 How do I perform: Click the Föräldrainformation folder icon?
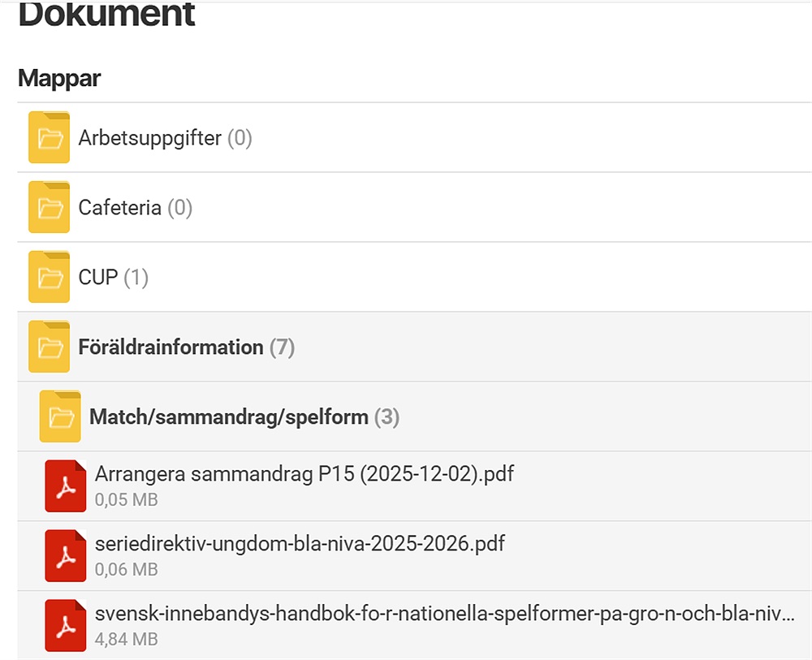tap(49, 347)
